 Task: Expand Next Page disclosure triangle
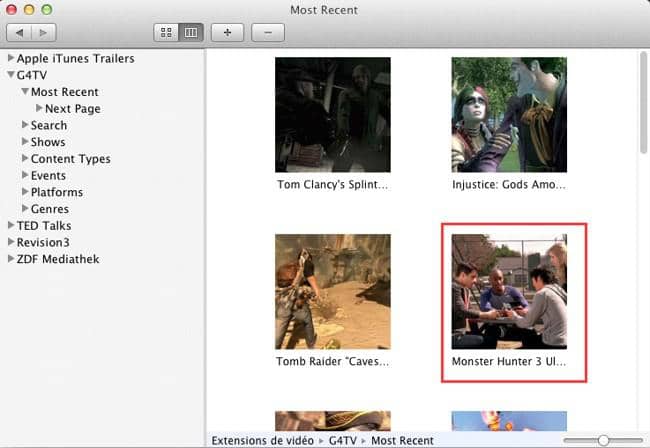coord(39,108)
